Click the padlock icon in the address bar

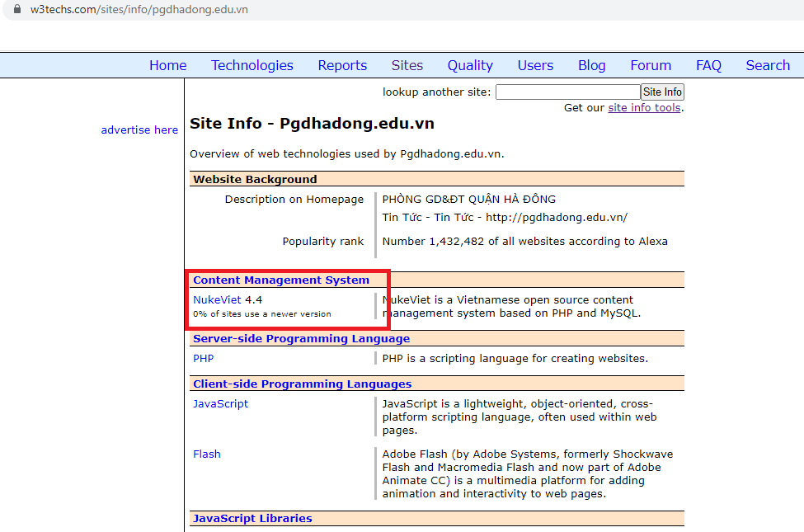17,9
